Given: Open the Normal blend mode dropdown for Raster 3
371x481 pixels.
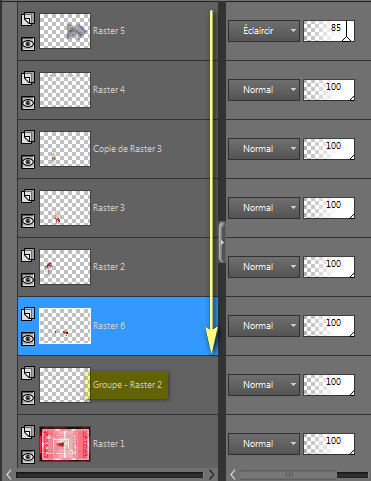Looking at the screenshot, I should point(264,208).
